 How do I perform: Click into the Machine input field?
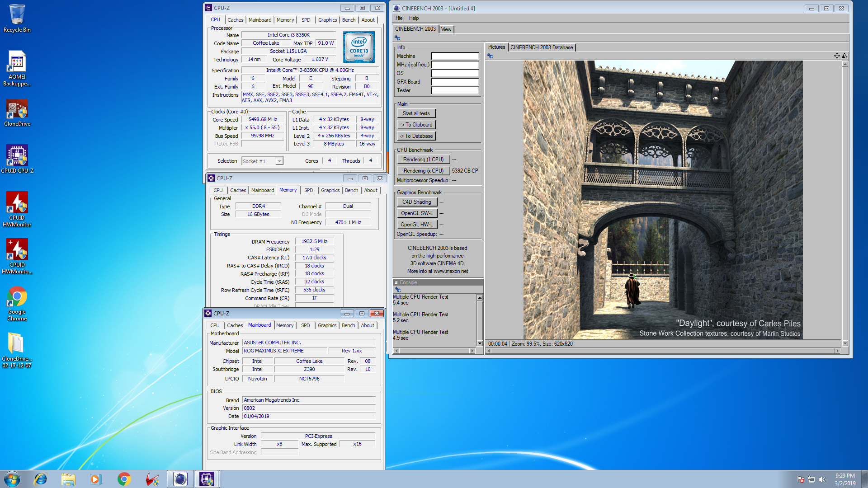tap(455, 56)
